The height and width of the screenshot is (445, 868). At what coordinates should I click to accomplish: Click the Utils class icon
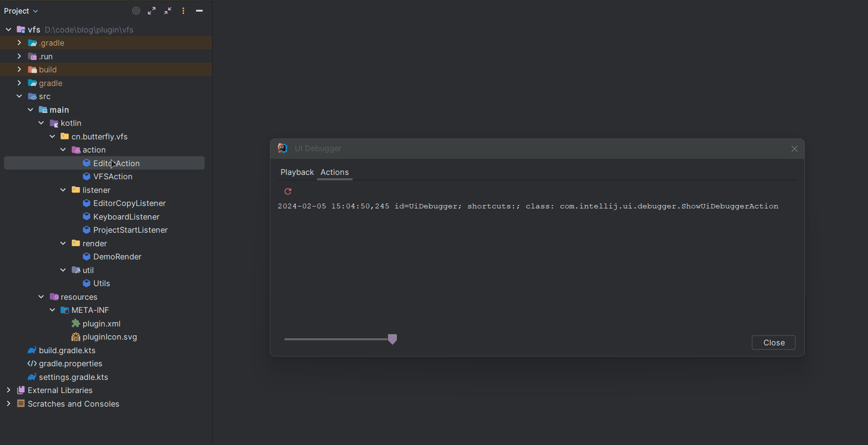tap(87, 283)
